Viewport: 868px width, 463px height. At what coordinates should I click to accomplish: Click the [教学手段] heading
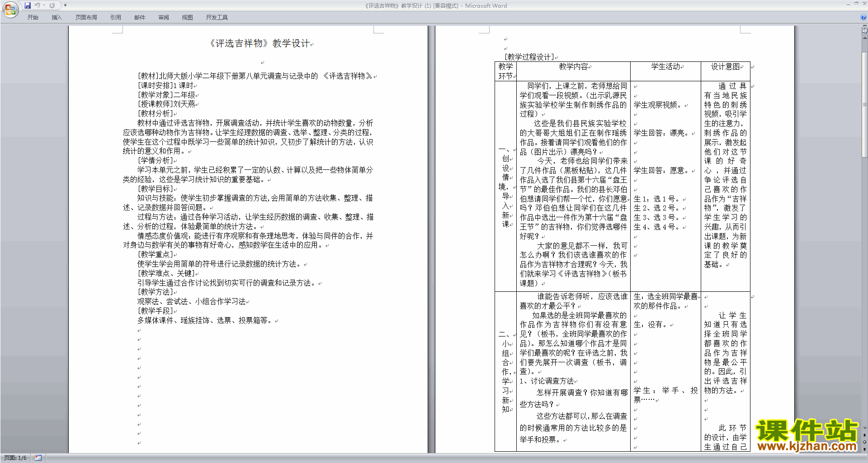(155, 311)
